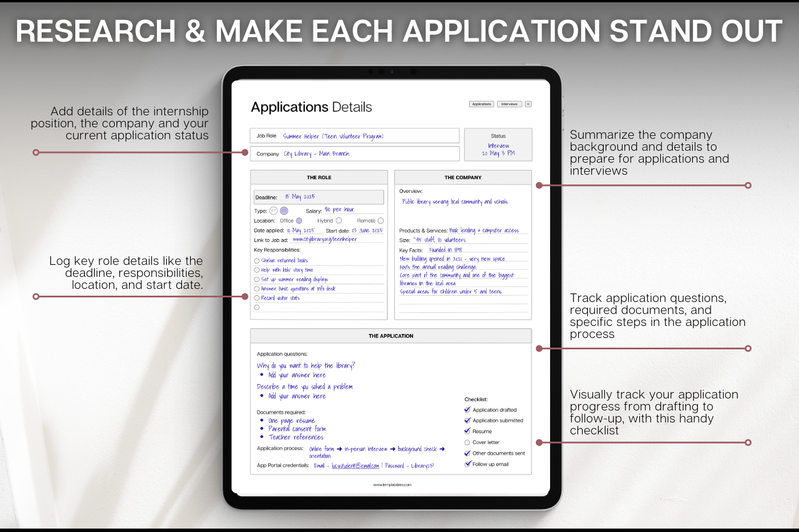This screenshot has height=532, width=799.
Task: Select the FT job type circle
Action: point(273,211)
